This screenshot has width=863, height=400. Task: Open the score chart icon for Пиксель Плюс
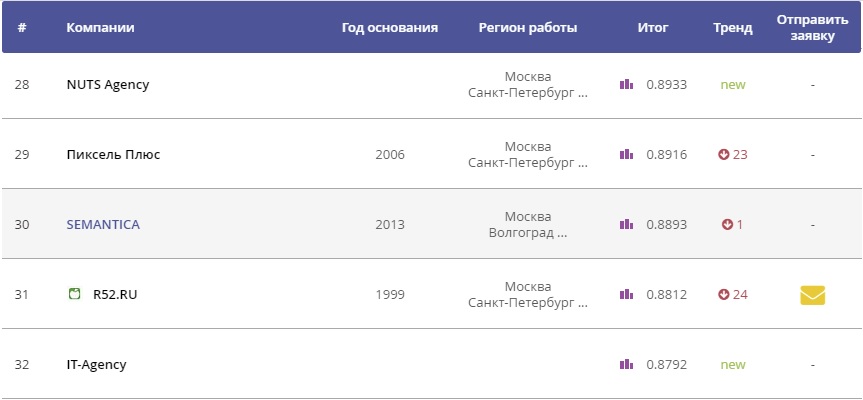[x=626, y=154]
